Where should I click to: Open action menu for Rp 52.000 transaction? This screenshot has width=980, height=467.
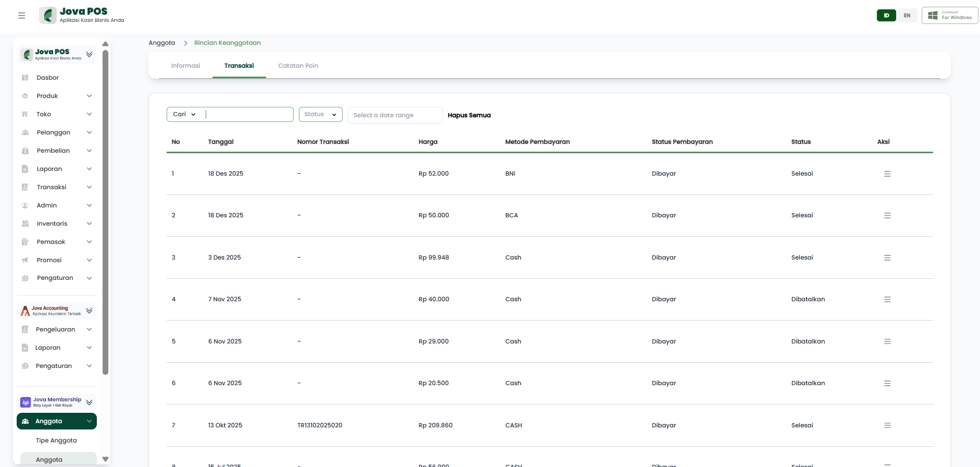[887, 174]
